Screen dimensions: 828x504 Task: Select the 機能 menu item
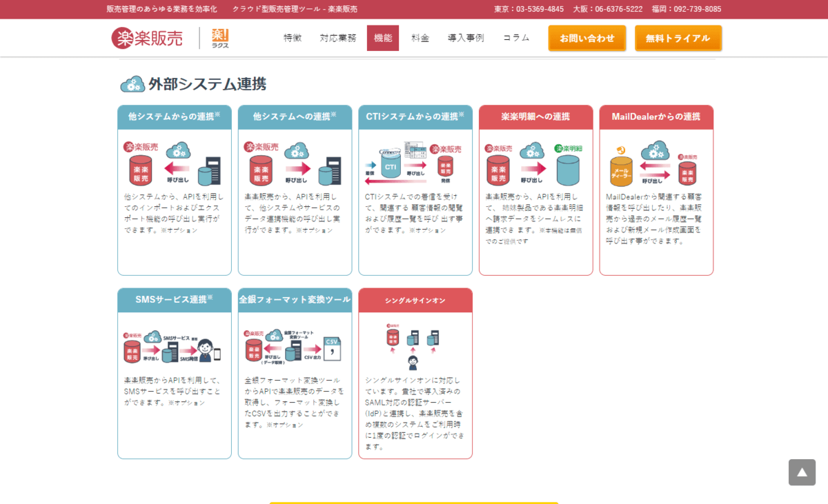point(383,38)
